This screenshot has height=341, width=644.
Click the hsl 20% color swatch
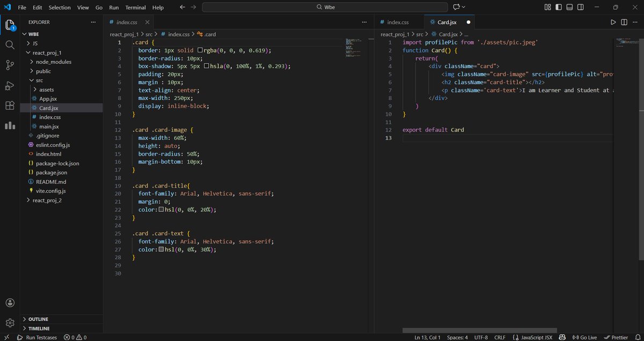[161, 210]
